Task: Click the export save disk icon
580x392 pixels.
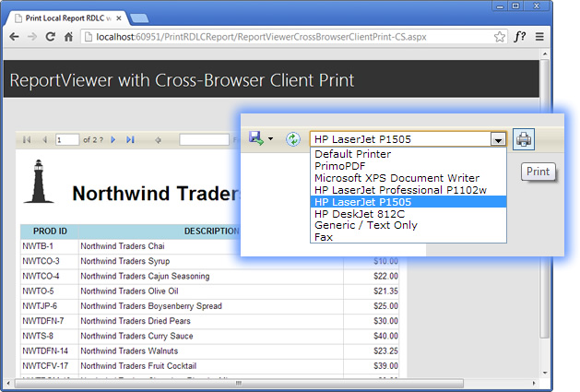Action: 256,138
